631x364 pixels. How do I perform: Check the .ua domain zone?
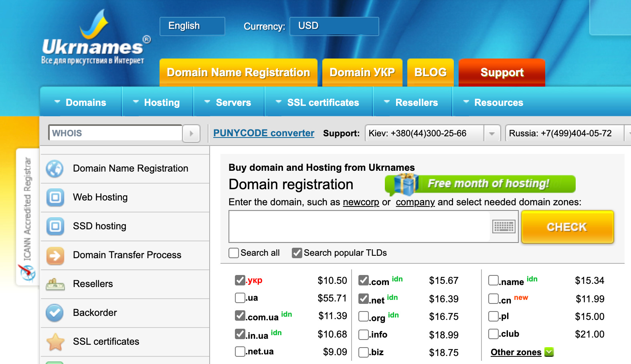[240, 298]
